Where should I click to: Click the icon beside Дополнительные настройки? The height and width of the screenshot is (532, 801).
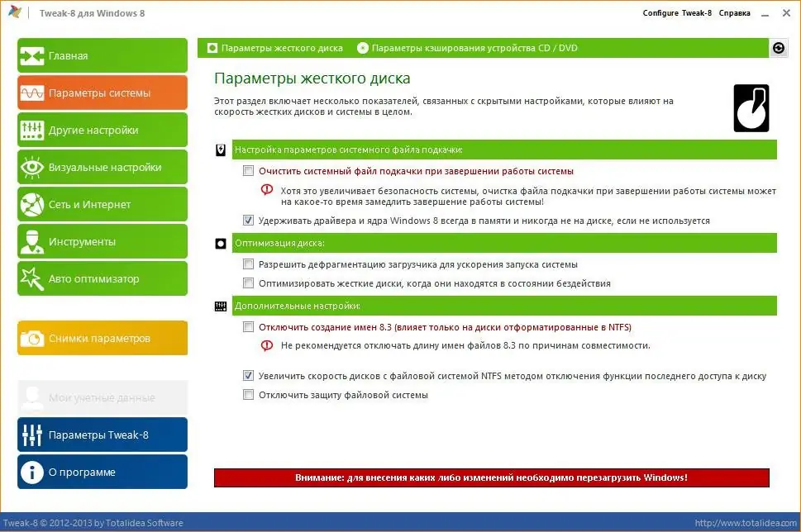click(221, 306)
